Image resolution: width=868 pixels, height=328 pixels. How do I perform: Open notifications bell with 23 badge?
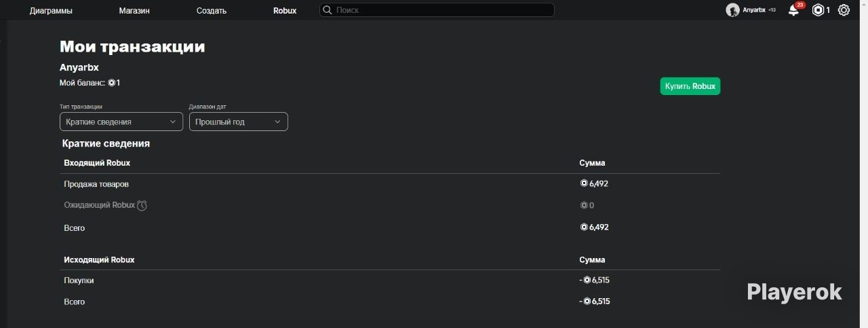click(794, 10)
